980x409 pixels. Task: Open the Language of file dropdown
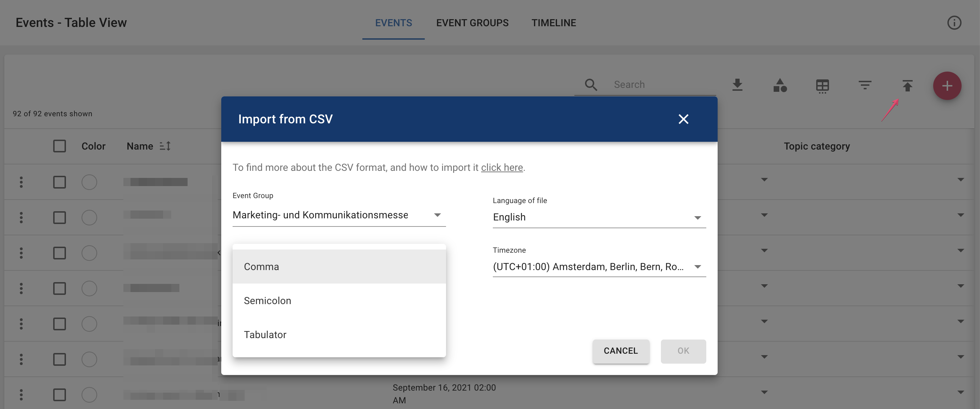pos(599,217)
